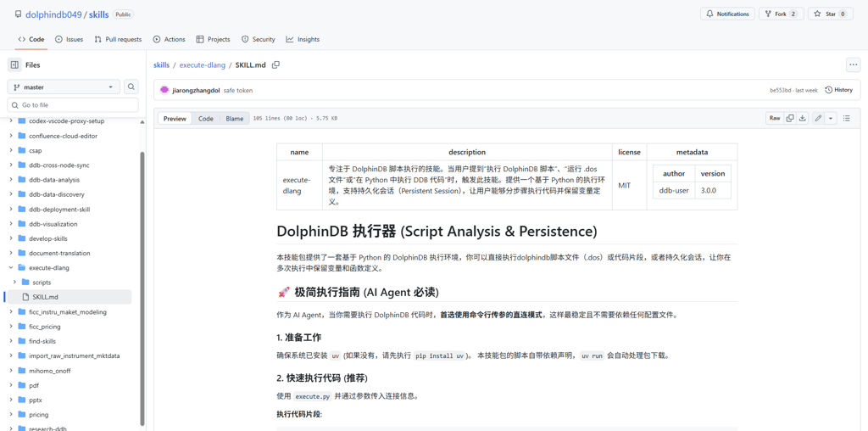Viewport: 868px width, 431px height.
Task: Expand ficc_pricing folder chevron
Action: click(x=11, y=327)
